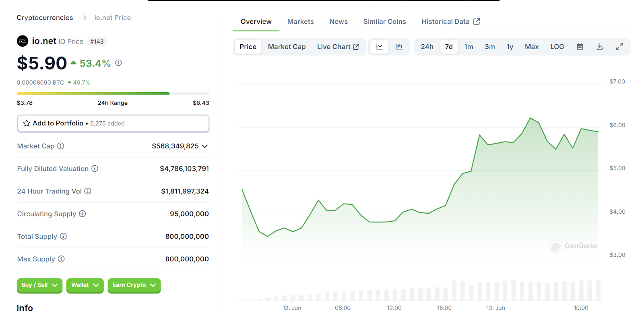Open the Buy / Sell dropdown
Viewport: 644px width, 314px height.
39,285
